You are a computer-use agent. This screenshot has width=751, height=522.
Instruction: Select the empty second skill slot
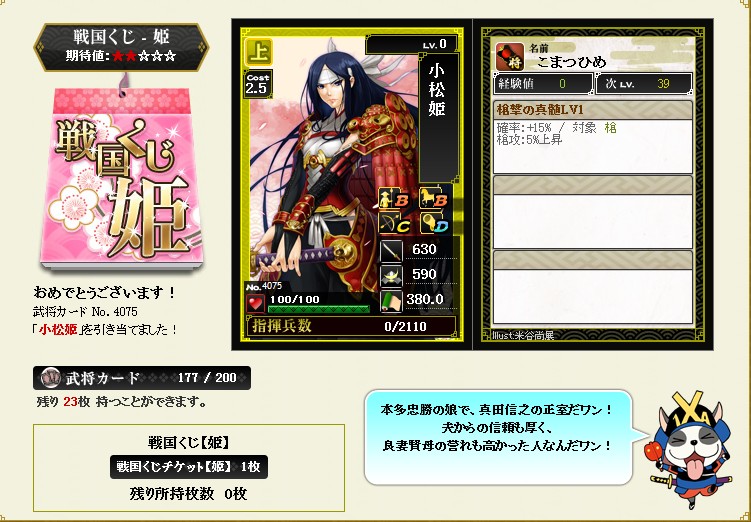[x=593, y=212]
